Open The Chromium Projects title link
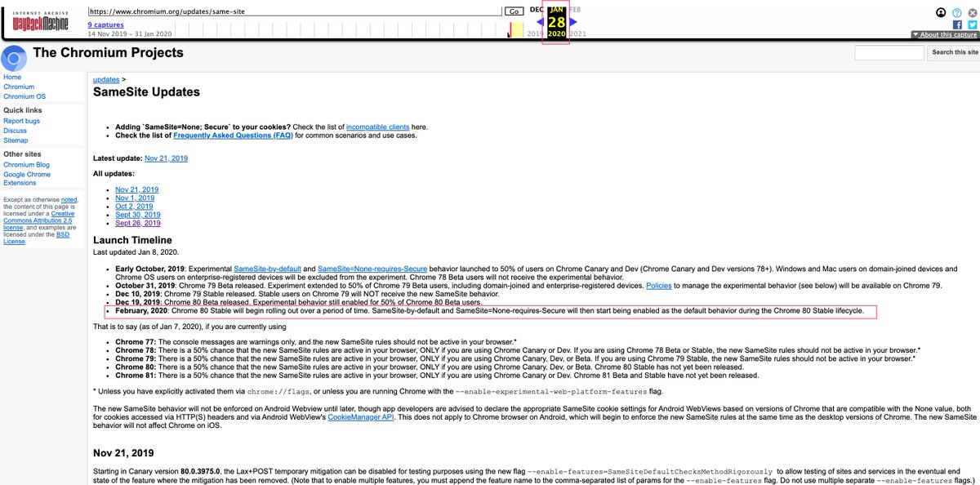Screen dimensions: 980x485 (108, 53)
